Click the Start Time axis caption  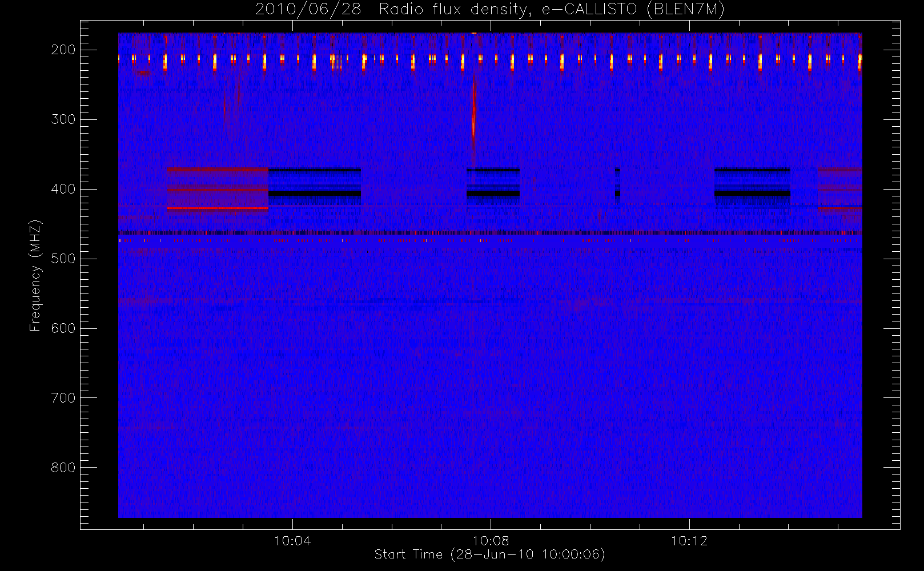click(489, 554)
